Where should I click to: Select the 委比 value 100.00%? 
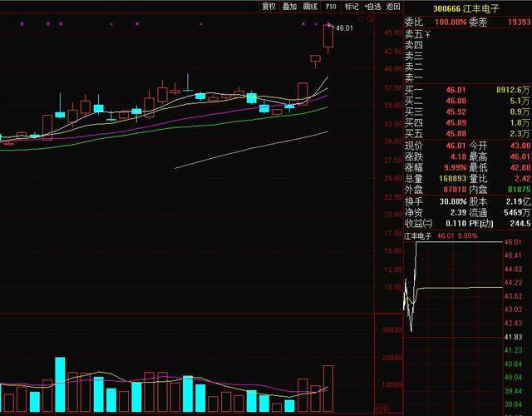451,22
